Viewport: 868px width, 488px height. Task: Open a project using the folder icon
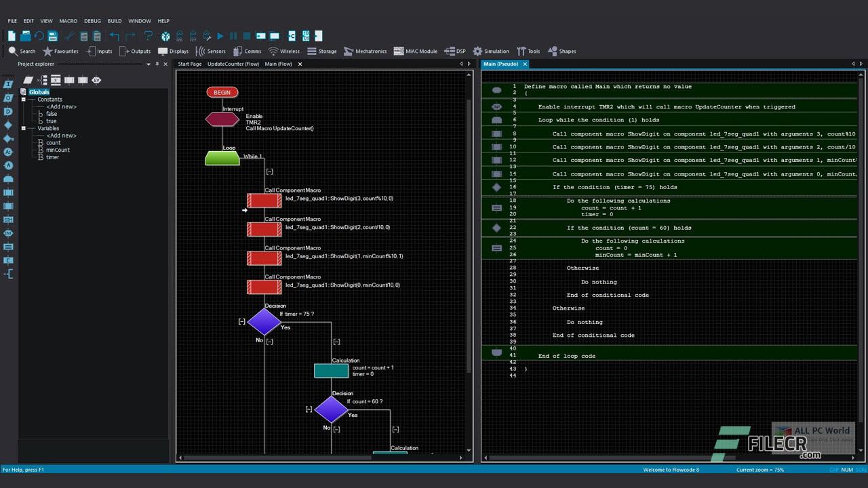(25, 36)
